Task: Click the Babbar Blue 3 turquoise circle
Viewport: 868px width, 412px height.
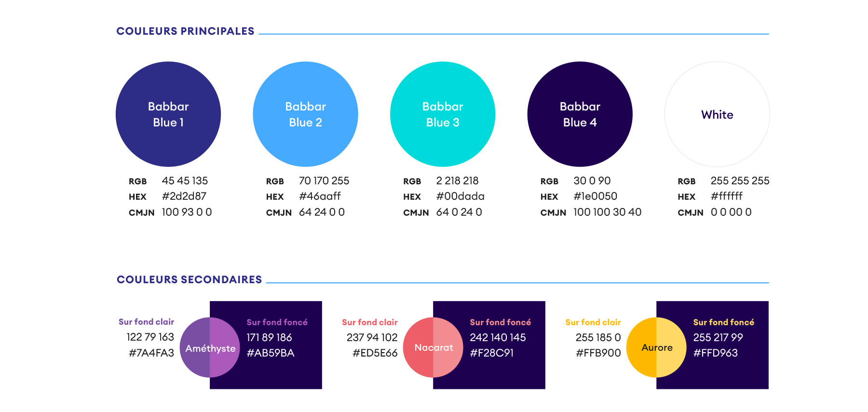Action: (443, 114)
